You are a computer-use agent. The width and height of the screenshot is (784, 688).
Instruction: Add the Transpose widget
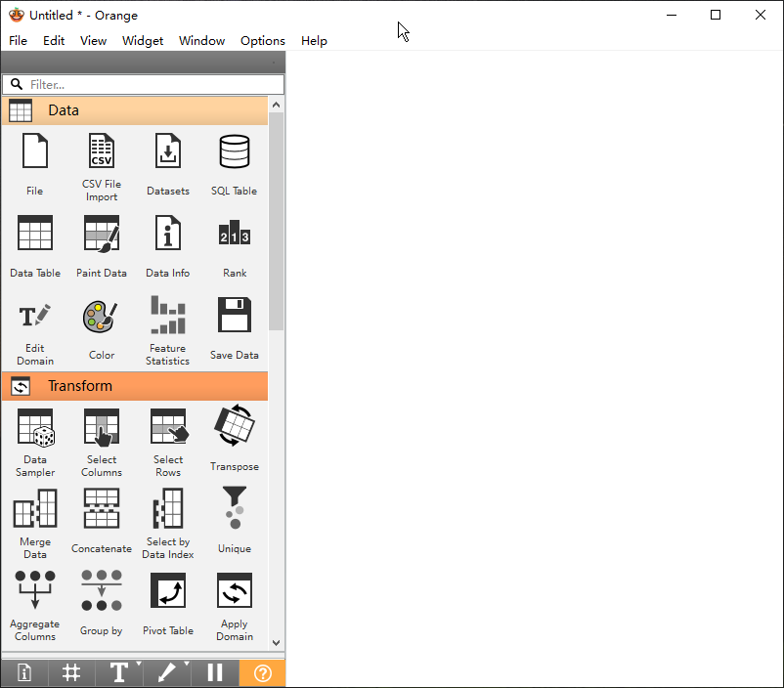(x=234, y=441)
